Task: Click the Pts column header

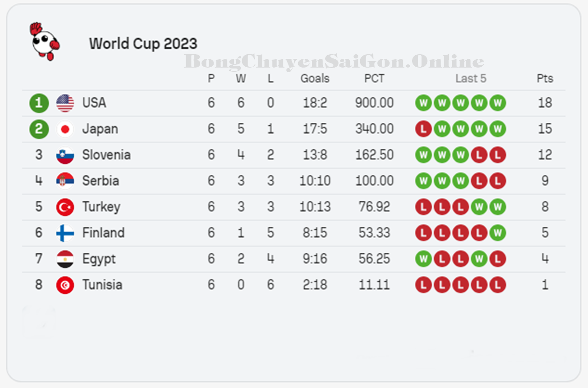Action: [x=545, y=79]
